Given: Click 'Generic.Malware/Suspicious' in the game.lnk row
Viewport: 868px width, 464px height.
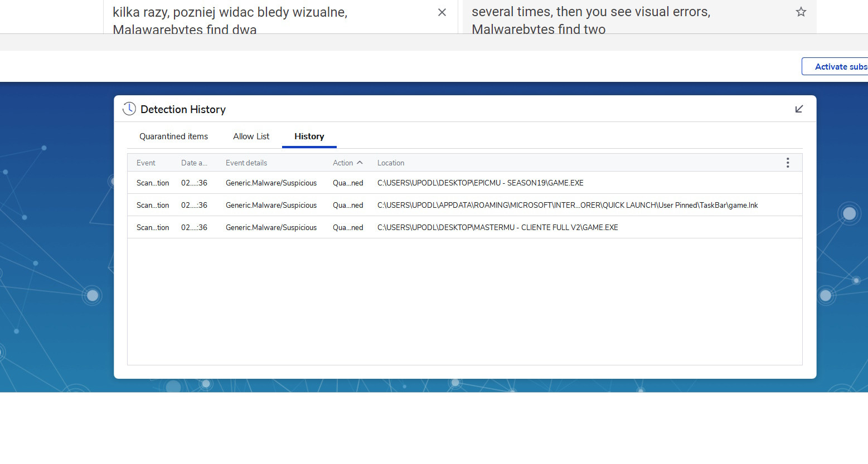Looking at the screenshot, I should (x=271, y=205).
